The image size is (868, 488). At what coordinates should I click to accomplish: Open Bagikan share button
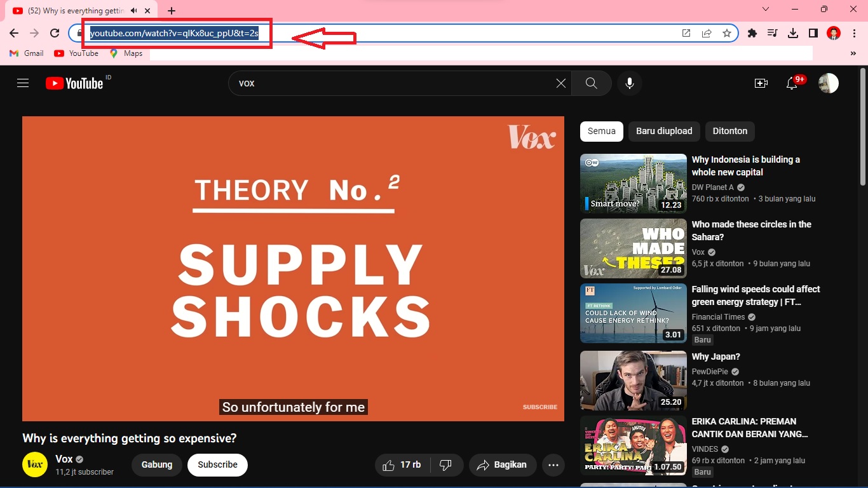503,465
